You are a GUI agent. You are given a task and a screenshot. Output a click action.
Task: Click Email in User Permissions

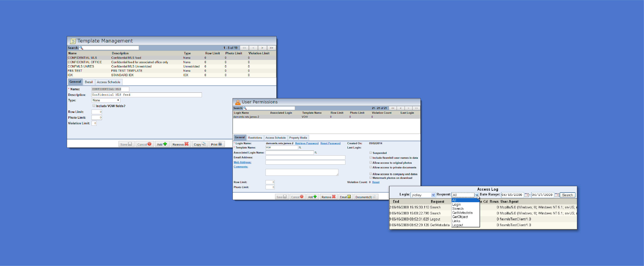point(346,197)
